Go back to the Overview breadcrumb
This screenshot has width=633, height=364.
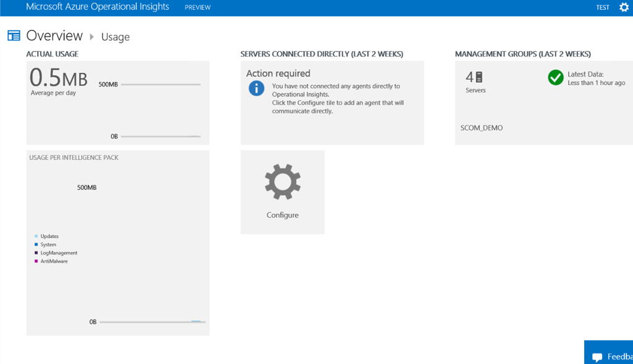coord(54,36)
